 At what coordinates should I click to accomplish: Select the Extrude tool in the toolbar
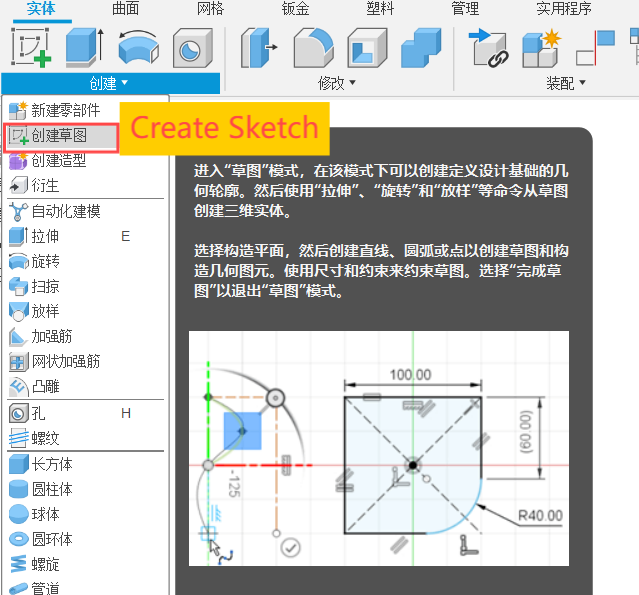pos(85,47)
